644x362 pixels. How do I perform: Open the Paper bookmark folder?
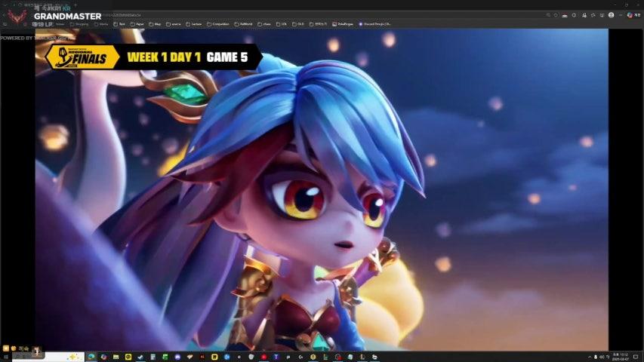[137, 24]
